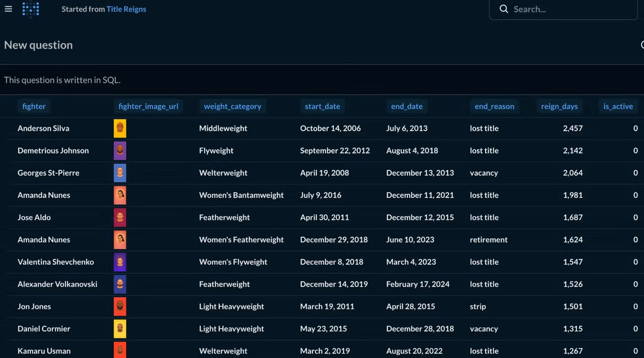The image size is (644, 358).
Task: Click the October 14, 2006 start date
Action: (331, 129)
